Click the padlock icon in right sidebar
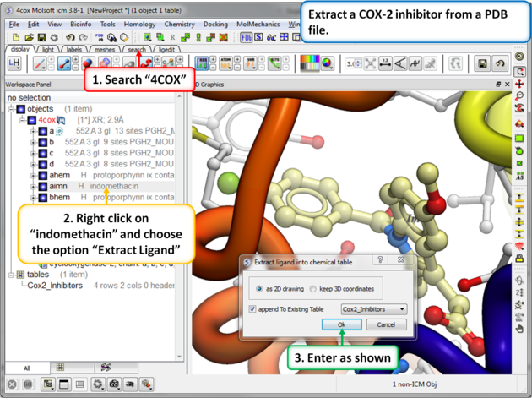 [519, 259]
